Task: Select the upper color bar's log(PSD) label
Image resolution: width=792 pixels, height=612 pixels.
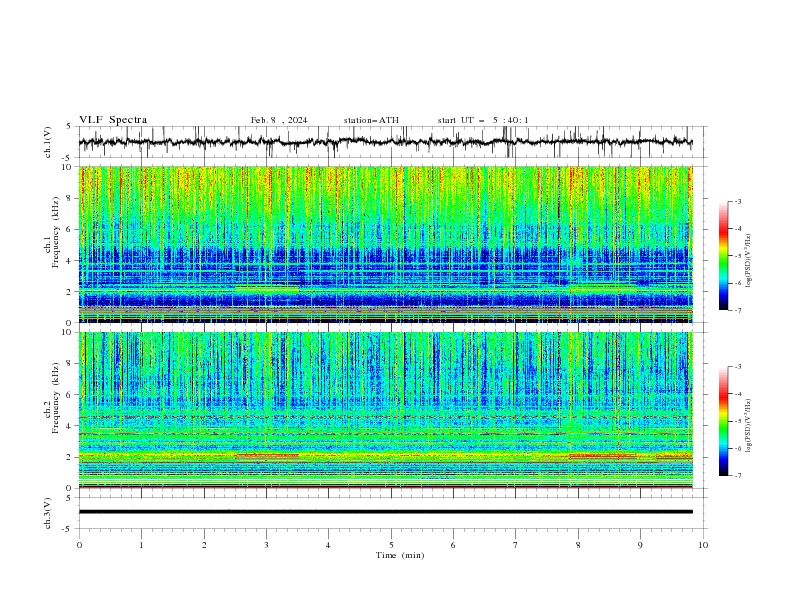Action: tap(749, 261)
